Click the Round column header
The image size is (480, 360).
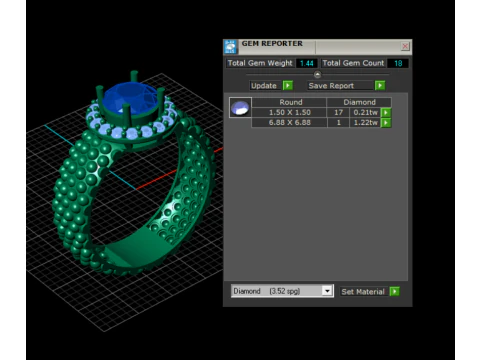tap(289, 102)
